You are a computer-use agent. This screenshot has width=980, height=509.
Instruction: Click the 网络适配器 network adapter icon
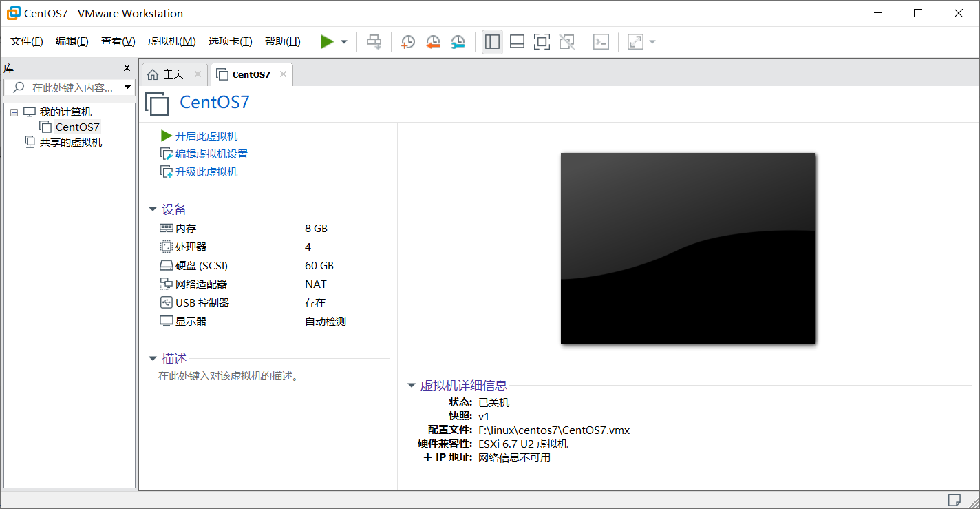coord(167,284)
